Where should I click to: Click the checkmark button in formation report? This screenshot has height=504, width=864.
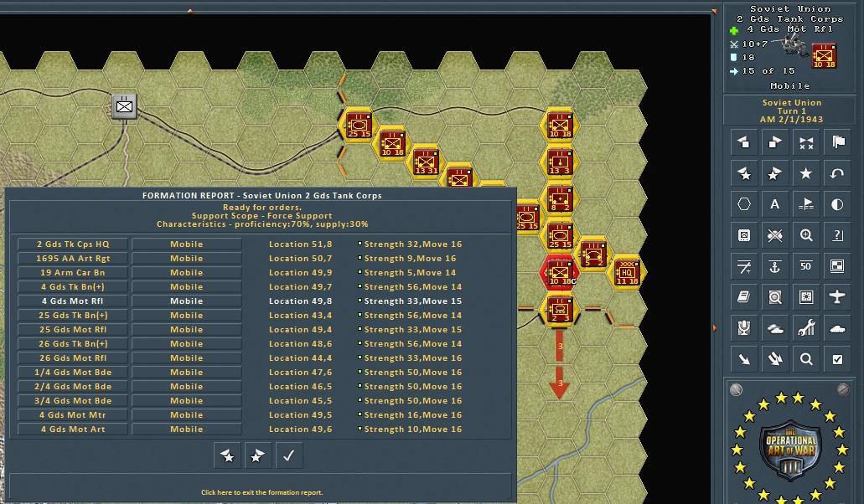(x=289, y=455)
